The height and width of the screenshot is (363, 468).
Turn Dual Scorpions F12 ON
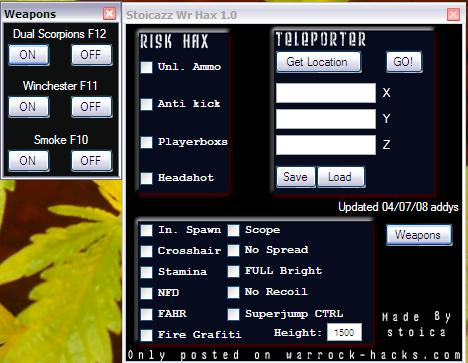pyautogui.click(x=29, y=55)
